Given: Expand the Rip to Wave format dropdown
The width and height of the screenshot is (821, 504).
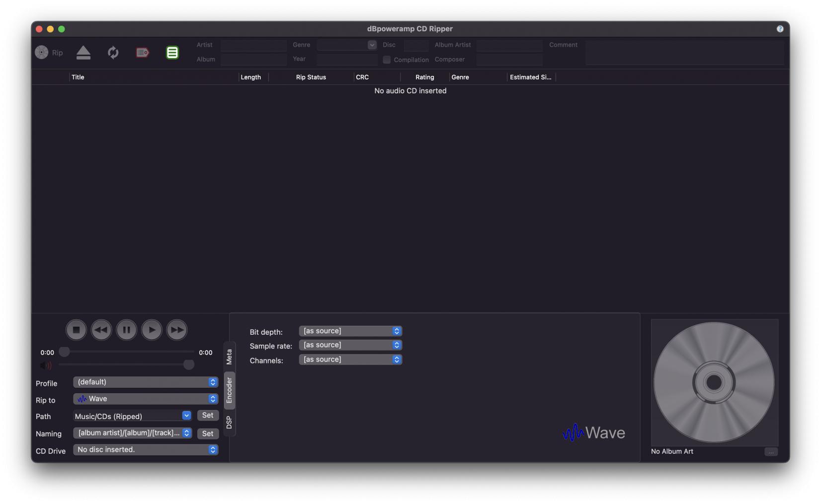Looking at the screenshot, I should [146, 399].
